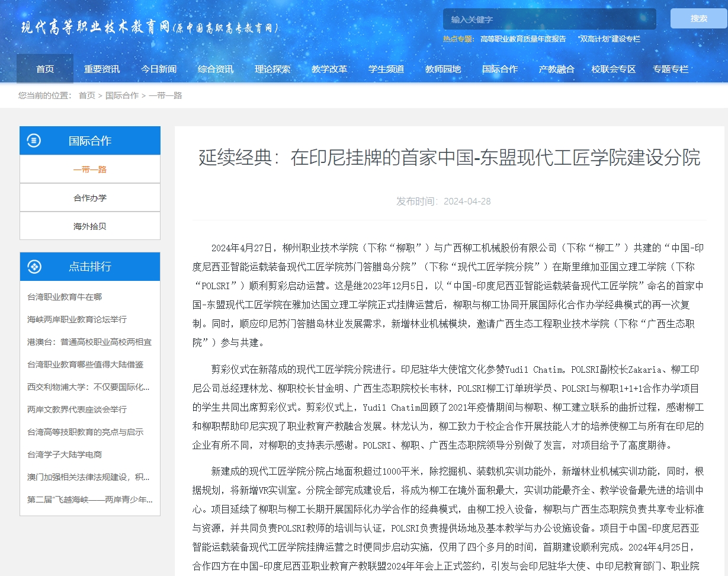Select 合作办学 in the sidebar

pos(90,198)
